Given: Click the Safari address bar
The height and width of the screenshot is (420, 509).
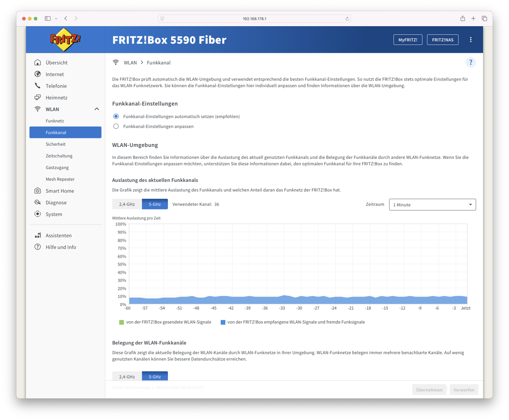Looking at the screenshot, I should [x=254, y=19].
